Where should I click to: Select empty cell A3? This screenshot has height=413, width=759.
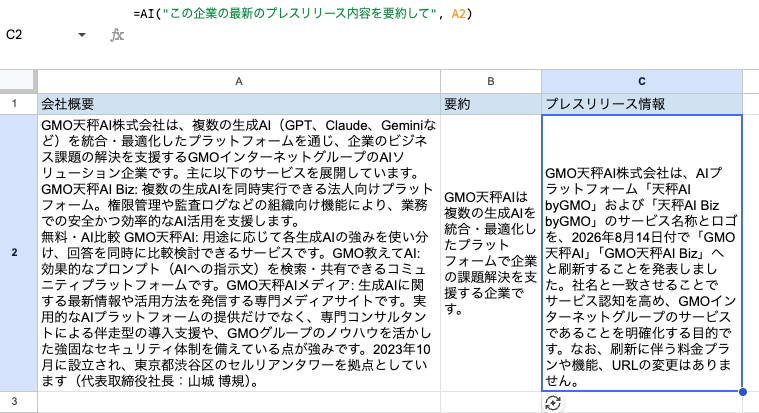(x=239, y=402)
